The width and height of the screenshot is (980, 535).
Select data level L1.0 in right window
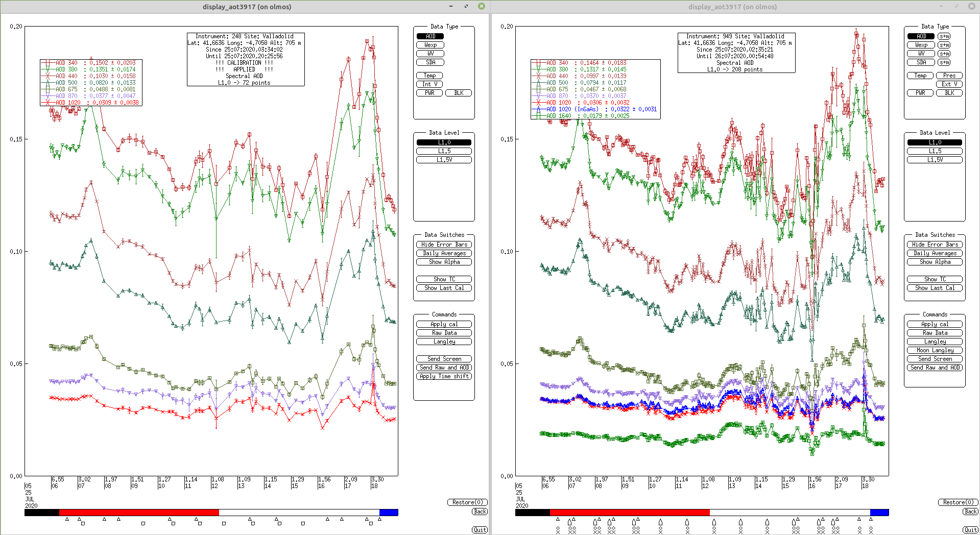[x=935, y=142]
